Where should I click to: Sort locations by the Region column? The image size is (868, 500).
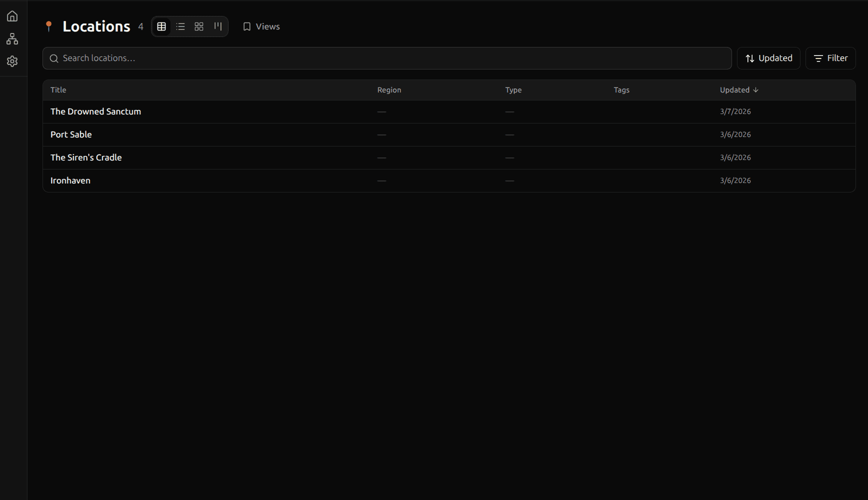tap(389, 90)
